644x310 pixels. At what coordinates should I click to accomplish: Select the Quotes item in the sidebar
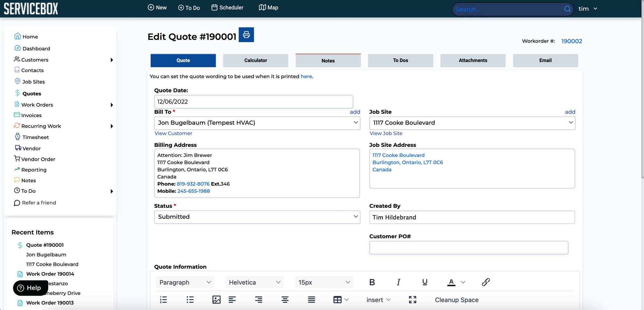32,93
